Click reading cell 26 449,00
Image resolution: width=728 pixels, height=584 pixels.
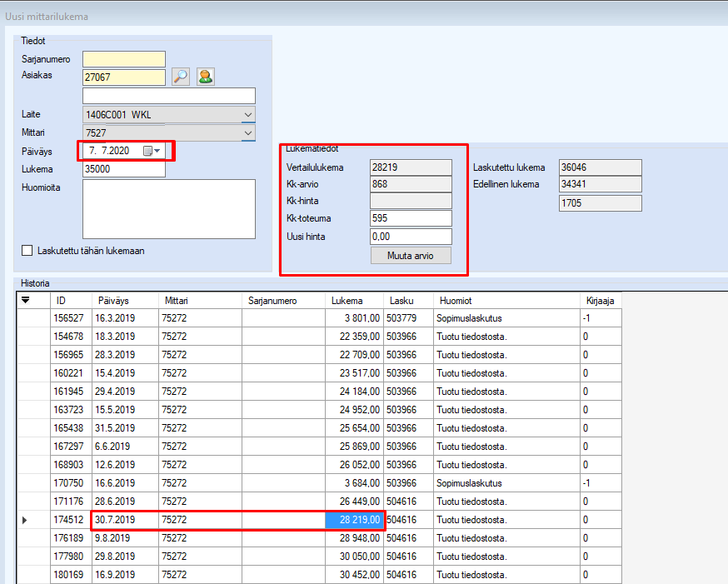(354, 502)
